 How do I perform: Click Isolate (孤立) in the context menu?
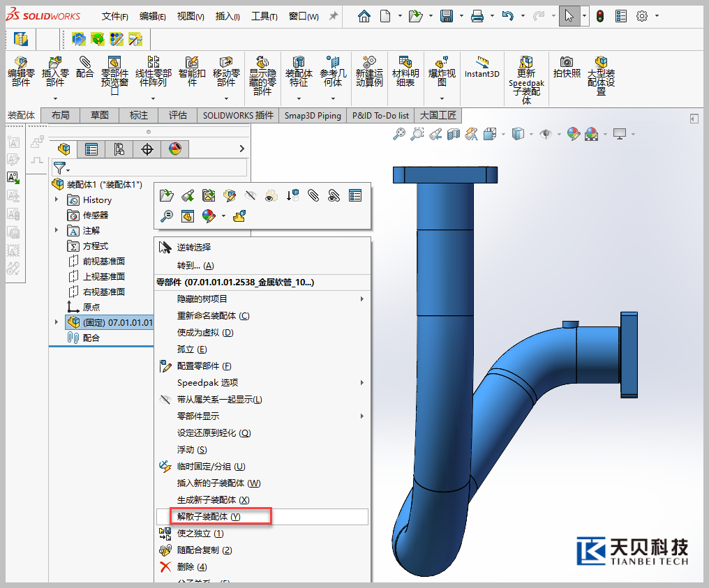192,349
